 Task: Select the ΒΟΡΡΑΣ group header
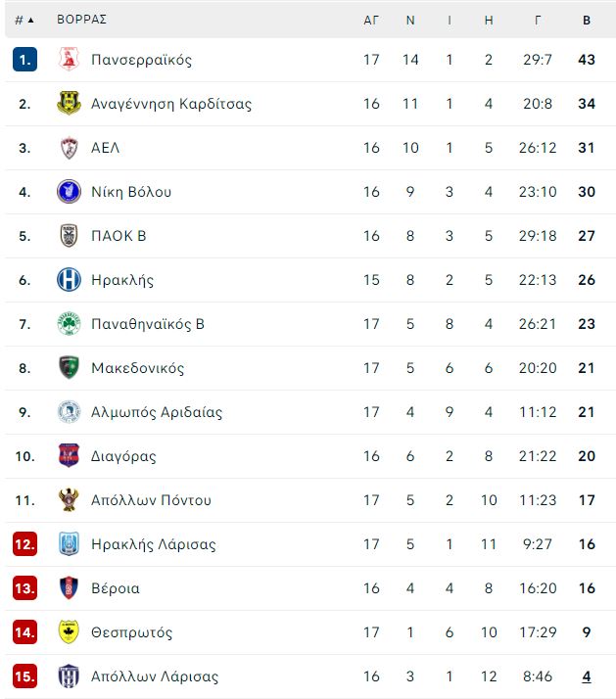[81, 20]
